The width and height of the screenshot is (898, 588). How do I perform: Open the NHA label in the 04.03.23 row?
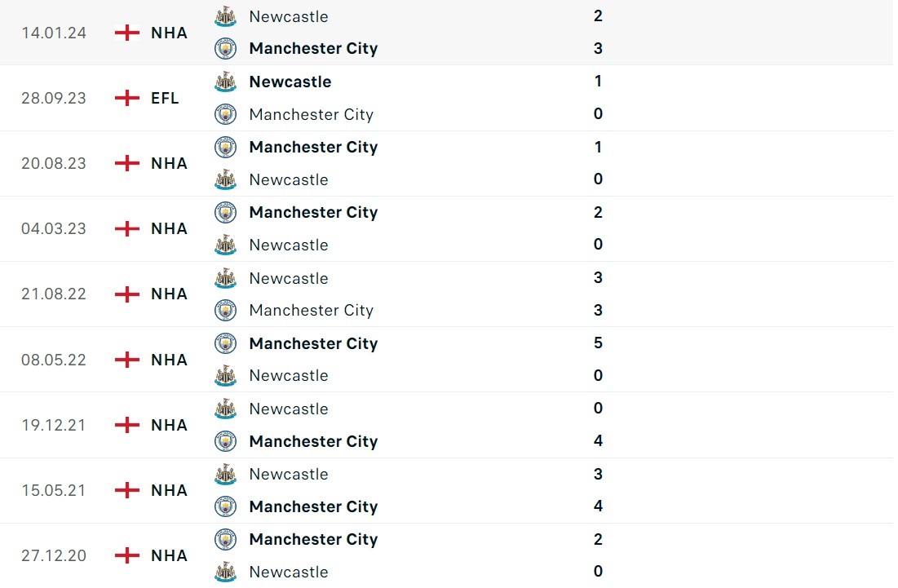(169, 228)
